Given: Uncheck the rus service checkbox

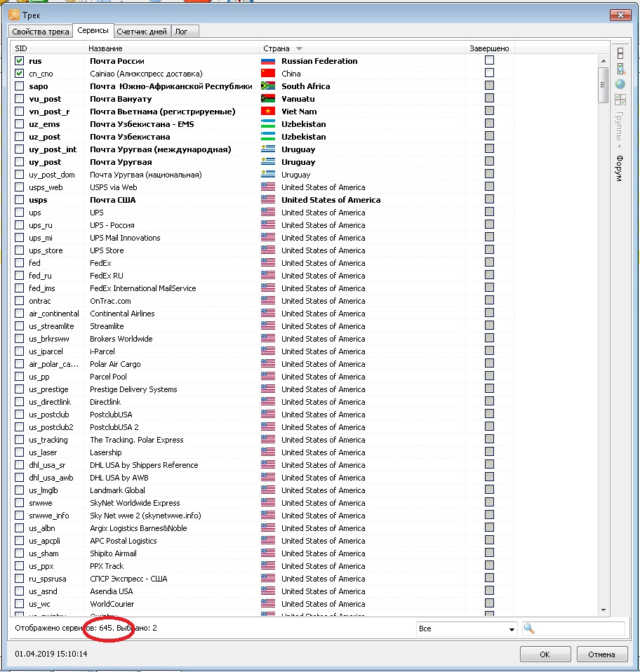Looking at the screenshot, I should coord(19,61).
